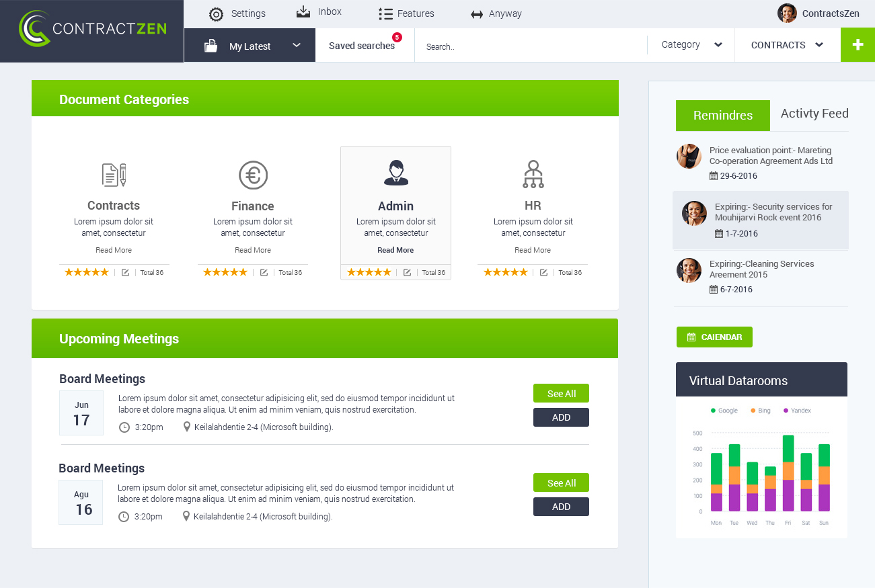Click the Saved searches notification badge
This screenshot has height=588, width=875.
coord(397,37)
